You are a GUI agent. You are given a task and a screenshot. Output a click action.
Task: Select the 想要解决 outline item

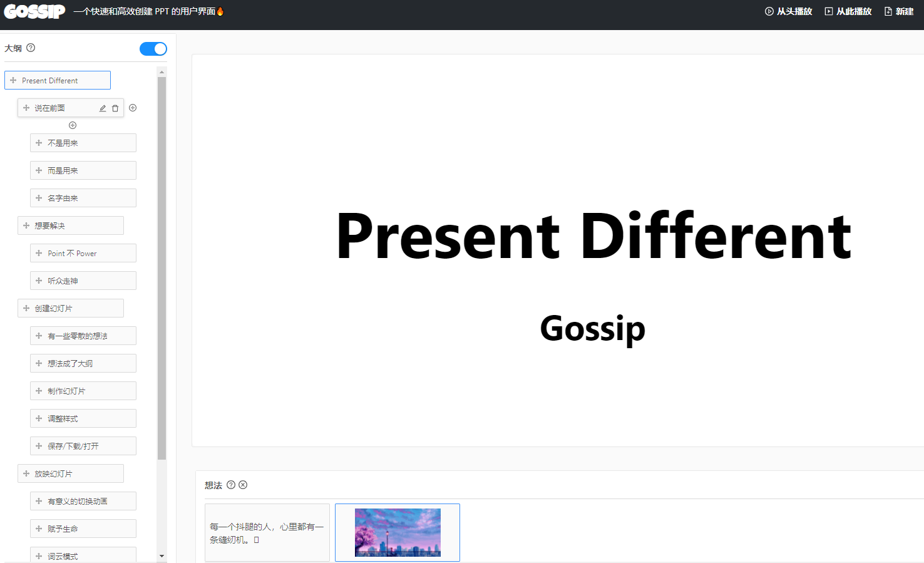click(x=71, y=225)
